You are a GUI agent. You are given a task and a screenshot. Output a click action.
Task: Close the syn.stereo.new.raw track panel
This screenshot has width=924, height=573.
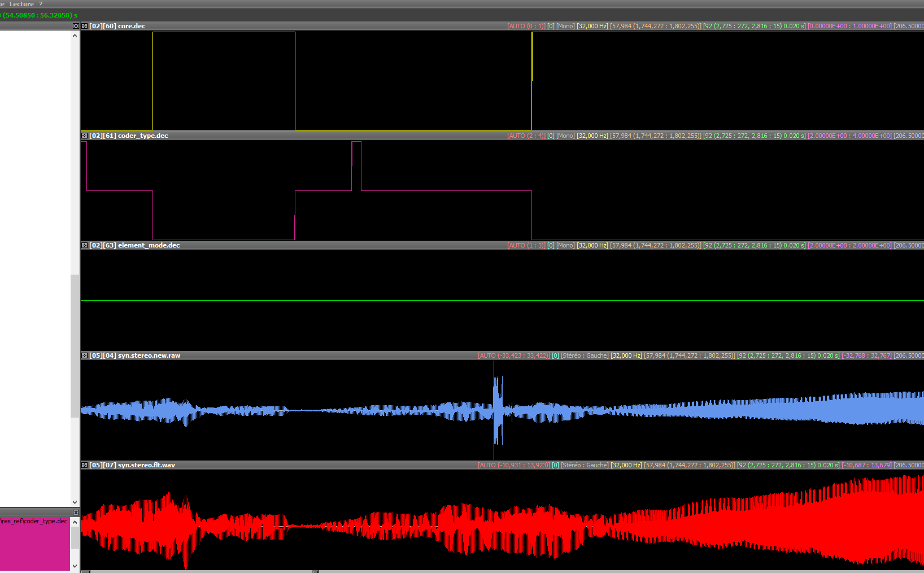click(84, 355)
